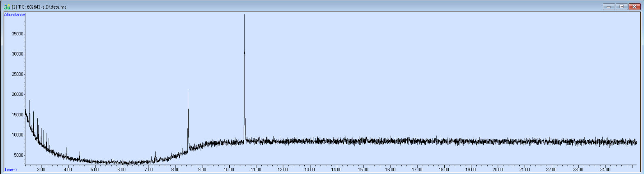Click the 17.00 time axis label

pos(417,169)
